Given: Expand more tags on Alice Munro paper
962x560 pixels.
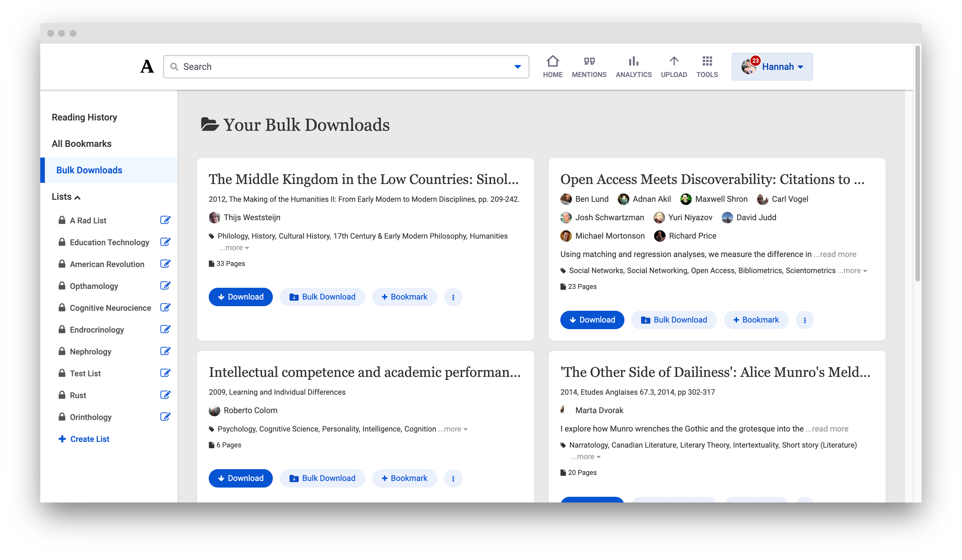Looking at the screenshot, I should 586,457.
